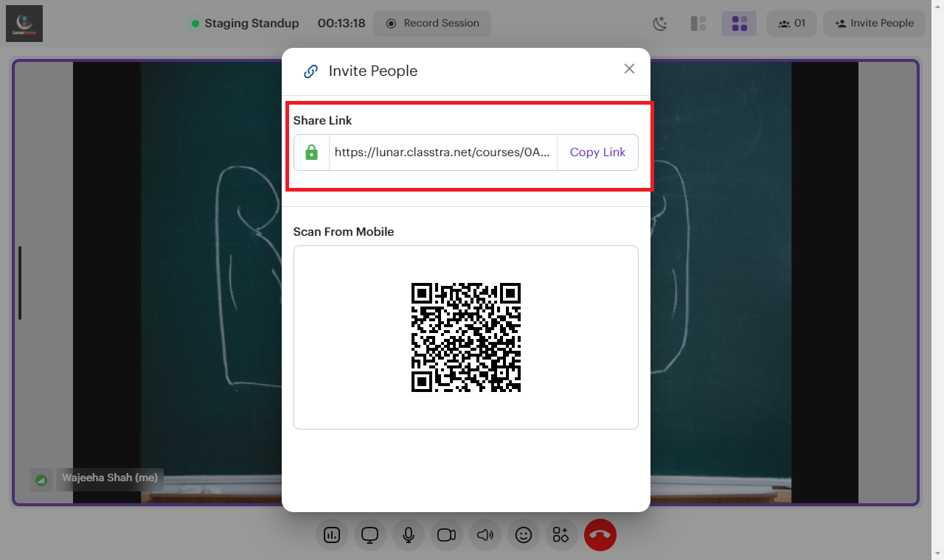The image size is (944, 560).
Task: Close the Invite People dialog
Action: click(x=629, y=69)
